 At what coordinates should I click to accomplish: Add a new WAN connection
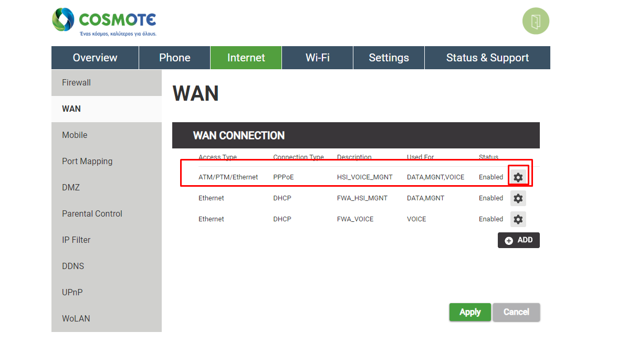point(518,240)
